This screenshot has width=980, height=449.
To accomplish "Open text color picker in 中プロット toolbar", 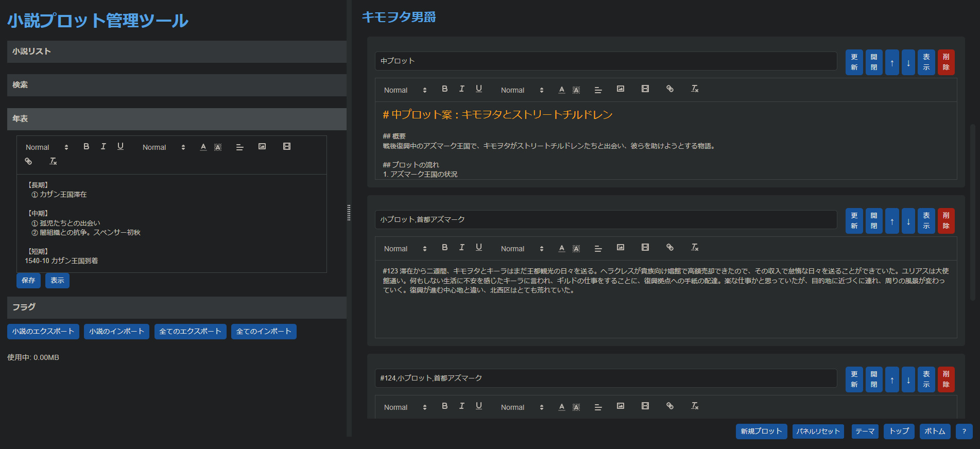I will pyautogui.click(x=561, y=90).
